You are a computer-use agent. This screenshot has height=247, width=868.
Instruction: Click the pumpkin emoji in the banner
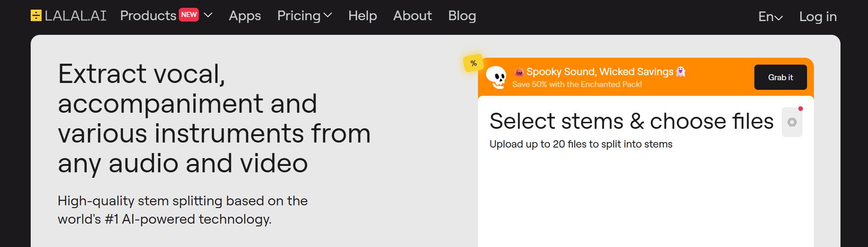(519, 72)
